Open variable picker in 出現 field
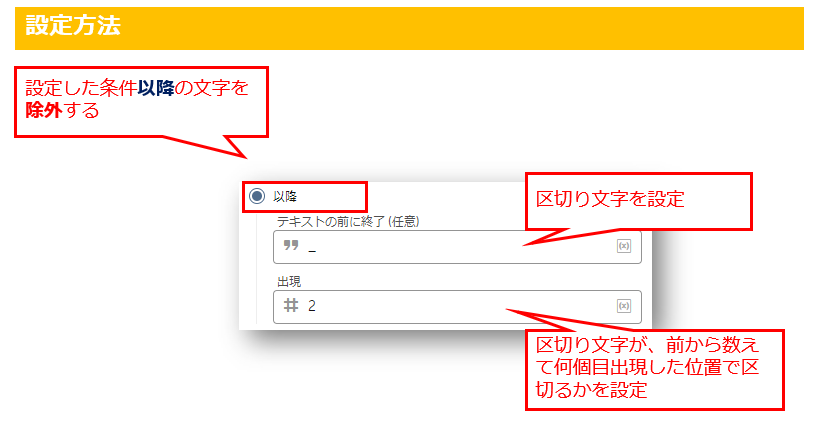This screenshot has width=826, height=437. pyautogui.click(x=624, y=306)
